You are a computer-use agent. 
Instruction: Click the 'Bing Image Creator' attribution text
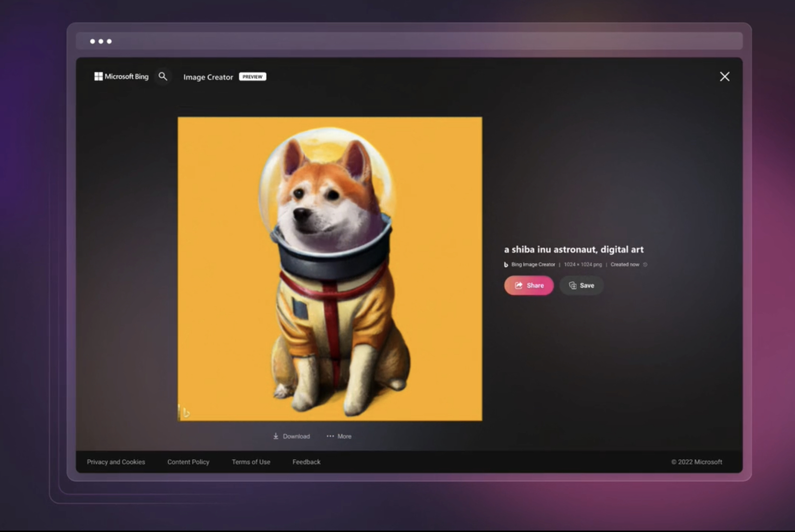(x=533, y=265)
